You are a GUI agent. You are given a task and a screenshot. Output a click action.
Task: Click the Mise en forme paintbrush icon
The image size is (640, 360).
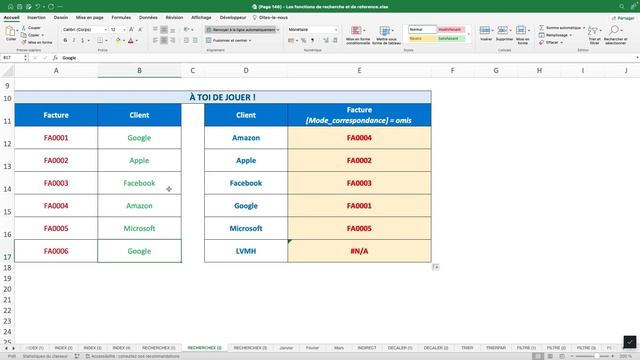(24, 42)
